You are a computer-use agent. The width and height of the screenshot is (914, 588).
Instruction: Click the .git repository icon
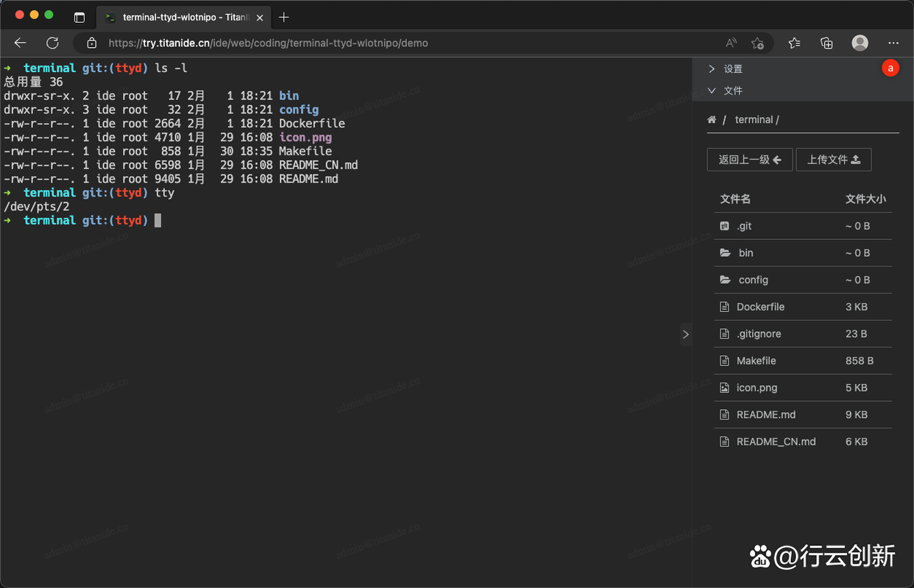[x=724, y=226]
